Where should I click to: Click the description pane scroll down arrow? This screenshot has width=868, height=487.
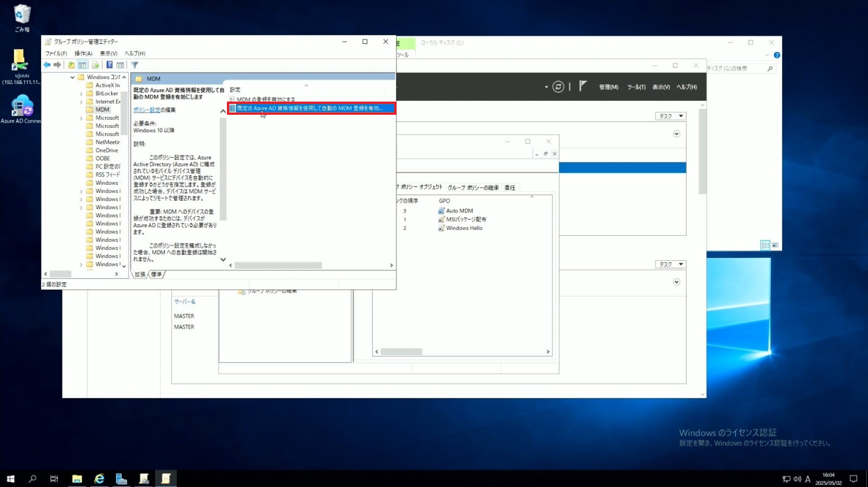coord(223,259)
